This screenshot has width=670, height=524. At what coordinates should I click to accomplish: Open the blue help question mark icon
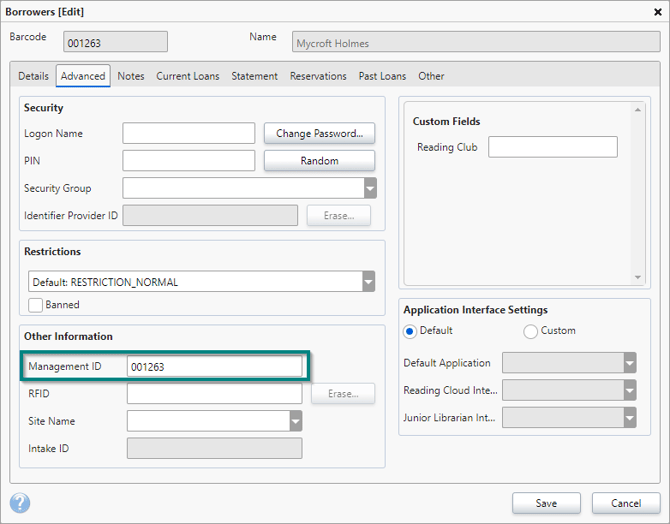coord(20,503)
